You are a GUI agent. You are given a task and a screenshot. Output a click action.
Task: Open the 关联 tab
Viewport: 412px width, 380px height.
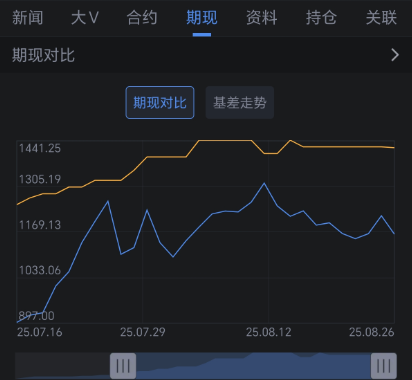pos(381,17)
